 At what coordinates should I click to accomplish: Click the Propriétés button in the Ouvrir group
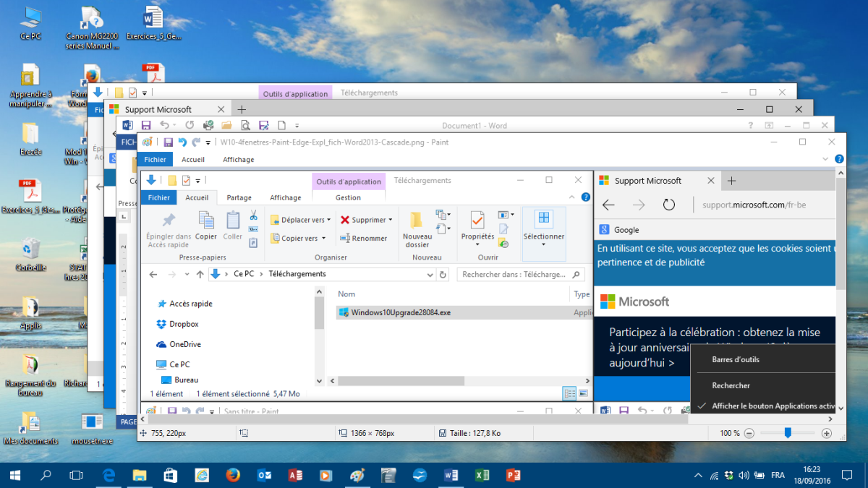coord(477,228)
